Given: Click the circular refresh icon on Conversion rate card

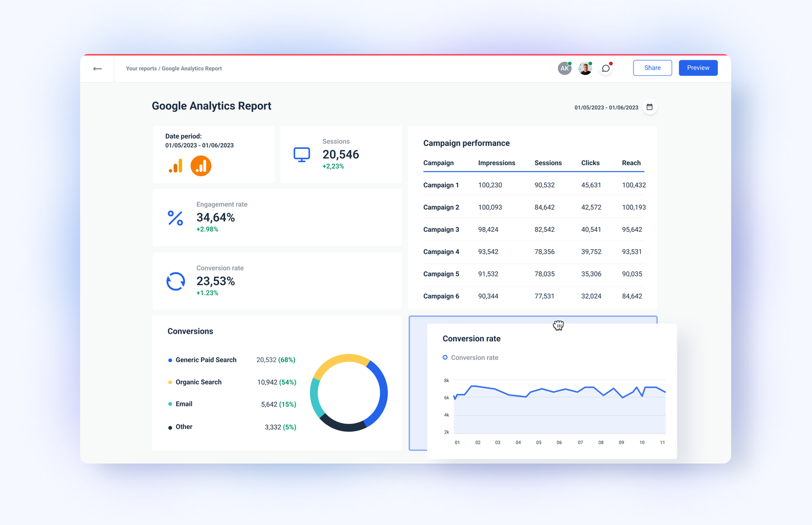Looking at the screenshot, I should pyautogui.click(x=175, y=281).
